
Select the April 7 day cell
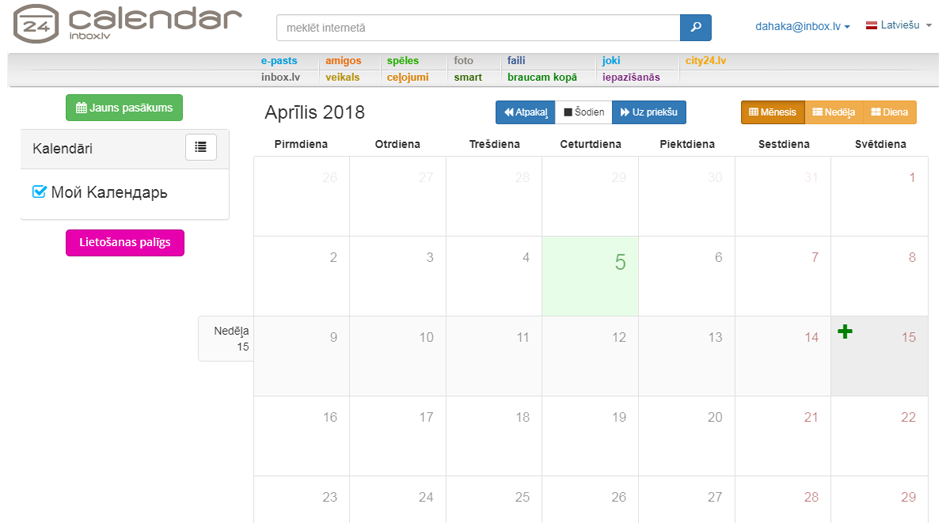783,276
